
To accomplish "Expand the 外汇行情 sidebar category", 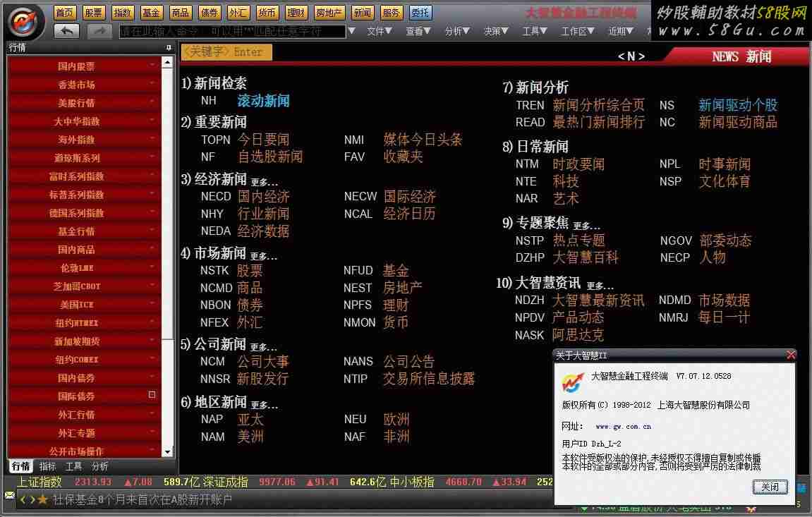I will [x=84, y=415].
